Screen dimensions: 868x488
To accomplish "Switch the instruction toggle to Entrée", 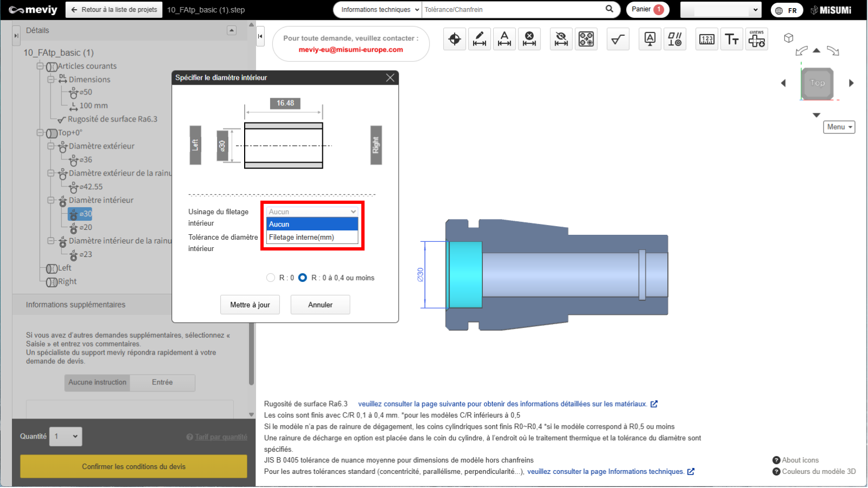I will click(162, 382).
